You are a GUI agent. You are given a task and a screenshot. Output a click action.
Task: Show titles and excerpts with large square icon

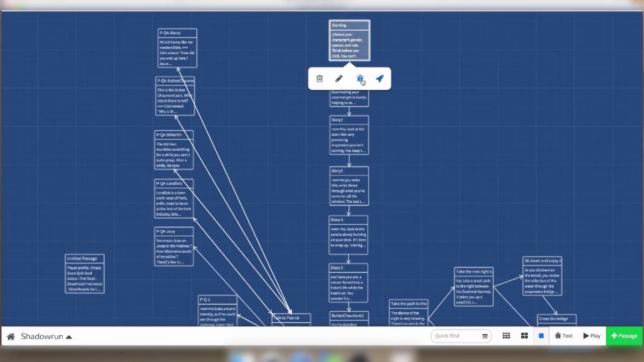[x=541, y=336]
